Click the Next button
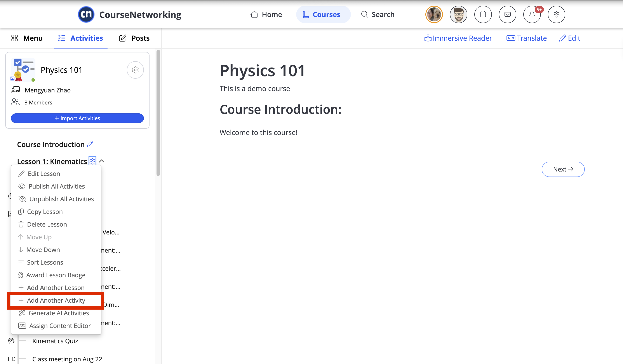 coord(563,169)
